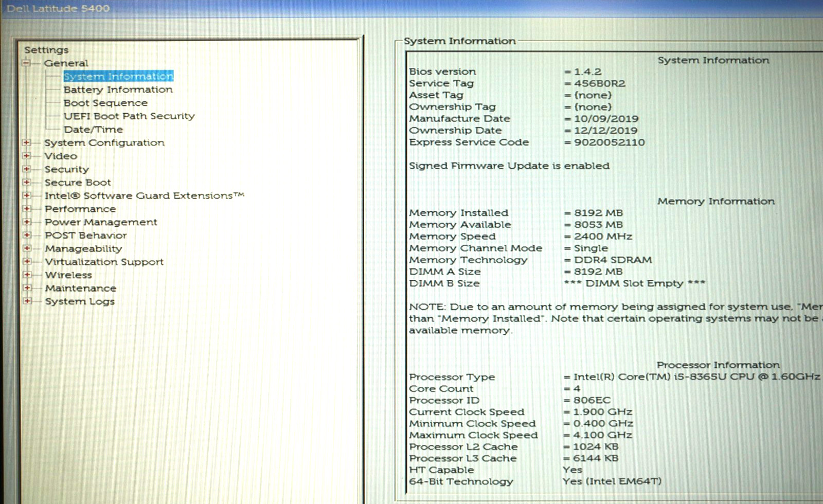Viewport: 823px width, 504px height.
Task: Select the System Logs category
Action: point(80,301)
